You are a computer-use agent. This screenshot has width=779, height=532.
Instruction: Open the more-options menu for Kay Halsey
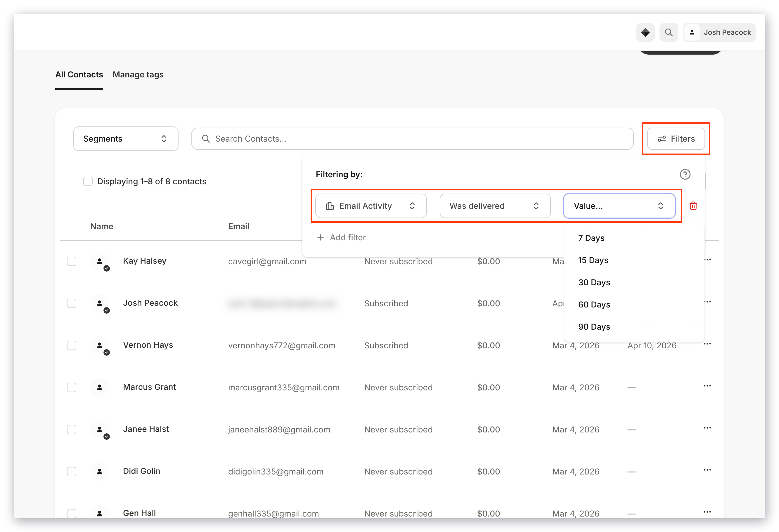707,260
